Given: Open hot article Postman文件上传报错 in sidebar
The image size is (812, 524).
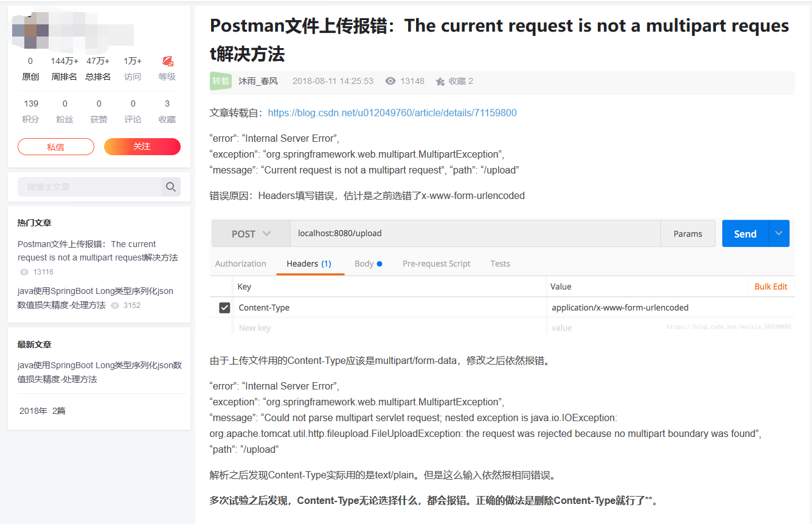Looking at the screenshot, I should pos(98,251).
